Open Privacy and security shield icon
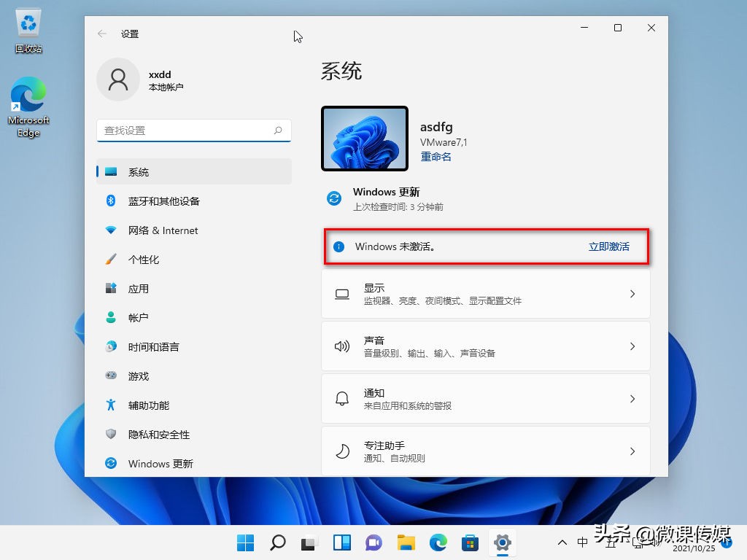 [x=111, y=434]
